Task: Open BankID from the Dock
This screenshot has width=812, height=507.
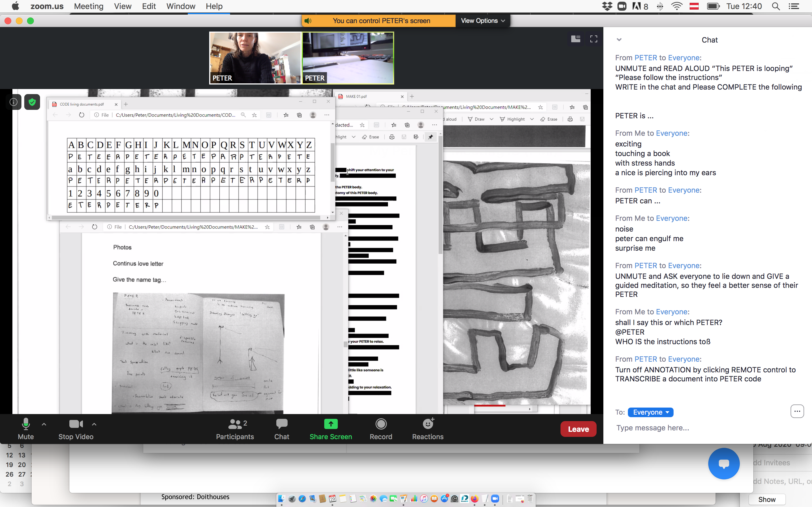Action: click(465, 499)
